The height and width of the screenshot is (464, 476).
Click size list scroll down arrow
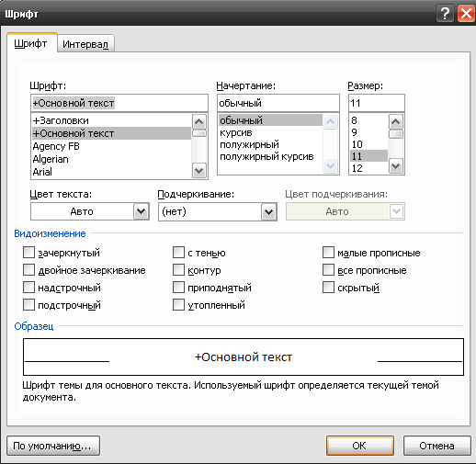(x=396, y=166)
